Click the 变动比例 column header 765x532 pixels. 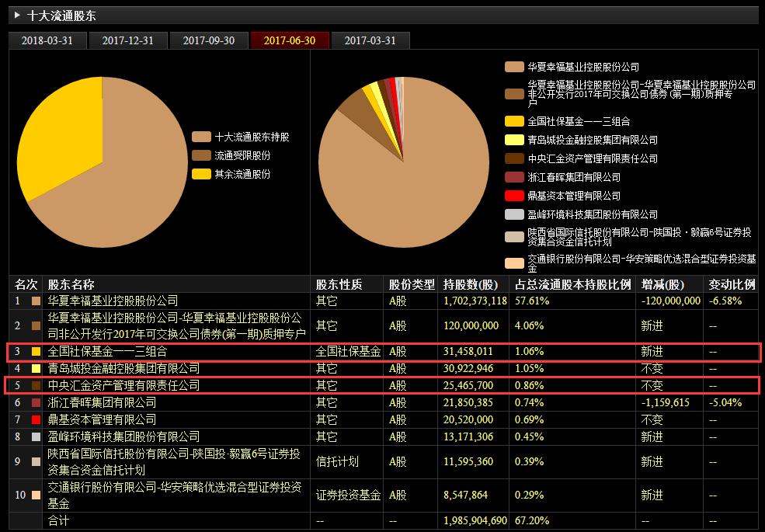pos(732,284)
